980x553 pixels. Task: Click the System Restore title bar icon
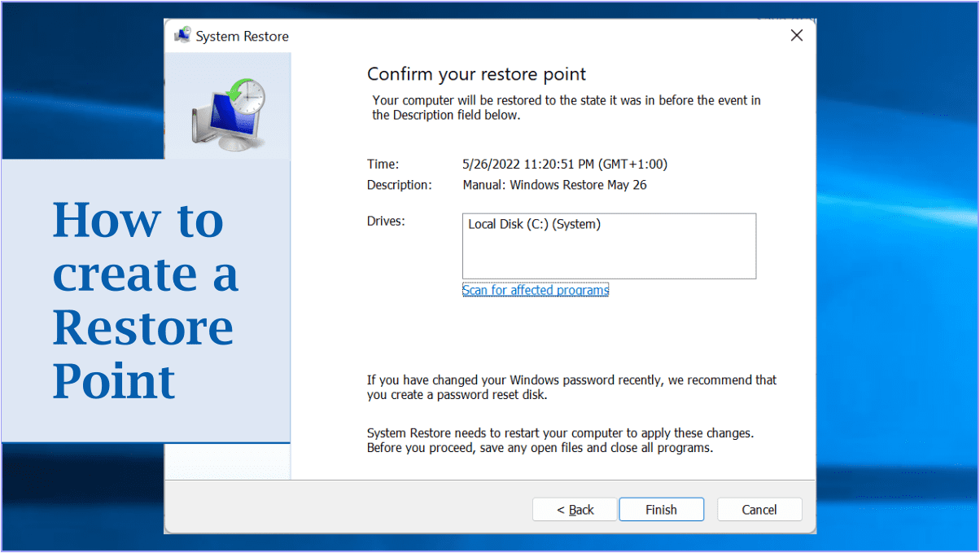point(182,36)
